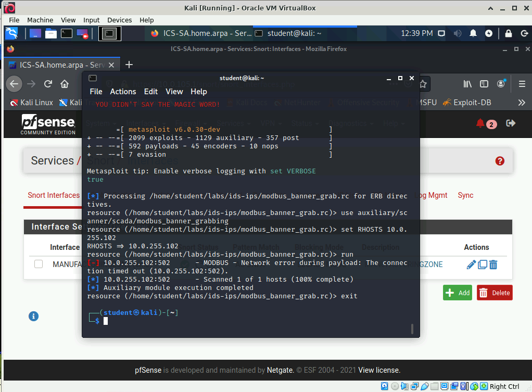Open terminal Actions menu

click(123, 92)
